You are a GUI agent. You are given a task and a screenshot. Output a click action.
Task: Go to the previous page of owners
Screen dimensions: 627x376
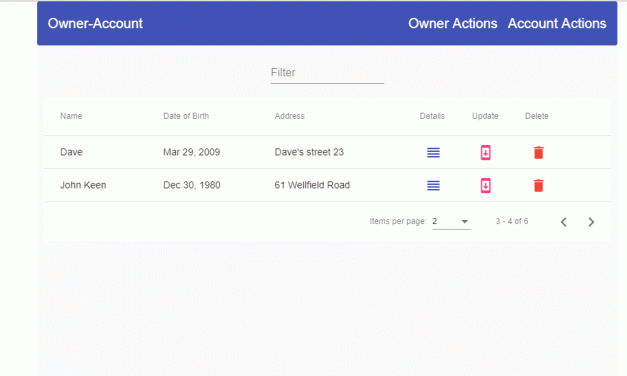564,222
